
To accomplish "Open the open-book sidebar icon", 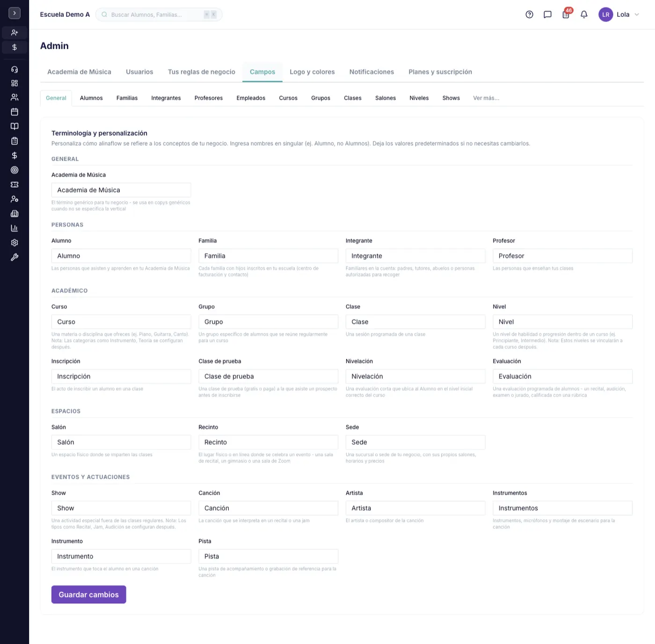I will pos(15,126).
